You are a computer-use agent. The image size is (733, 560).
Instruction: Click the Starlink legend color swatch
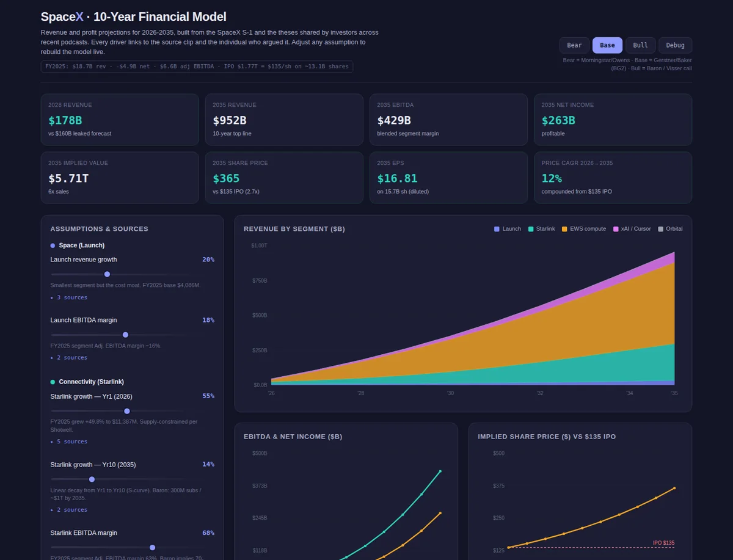531,229
